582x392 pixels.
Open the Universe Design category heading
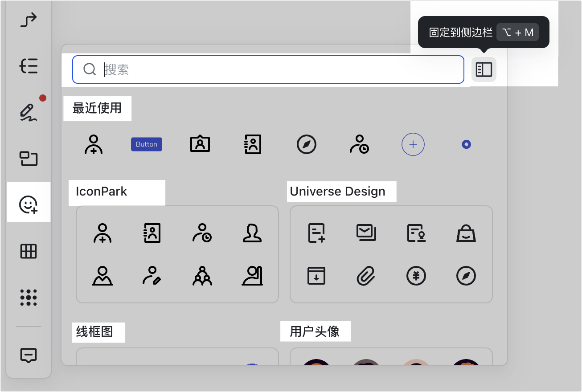[337, 192]
